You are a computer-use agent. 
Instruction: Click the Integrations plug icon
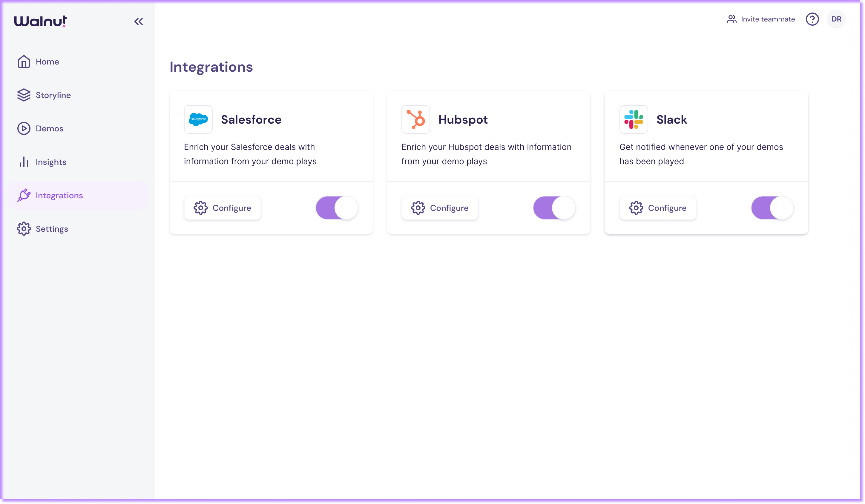24,195
